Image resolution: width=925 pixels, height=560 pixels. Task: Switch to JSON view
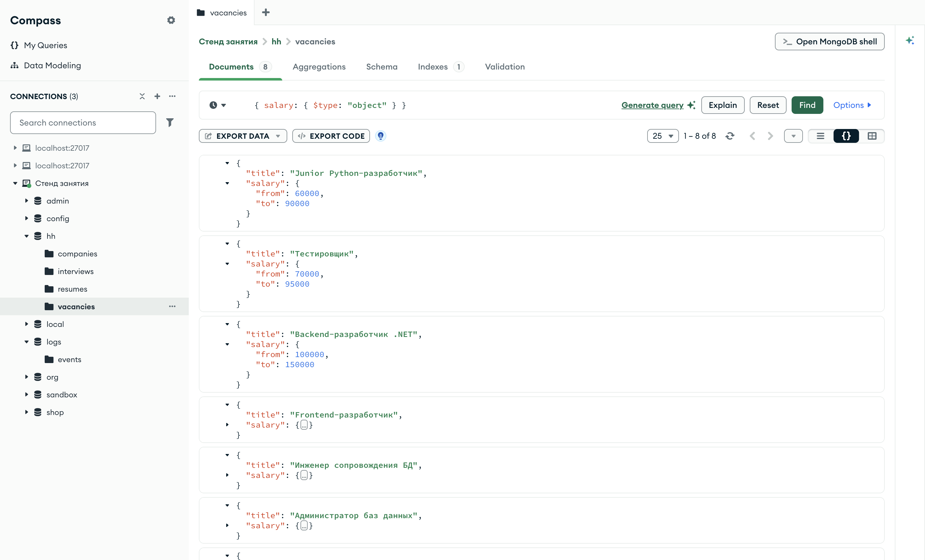846,136
